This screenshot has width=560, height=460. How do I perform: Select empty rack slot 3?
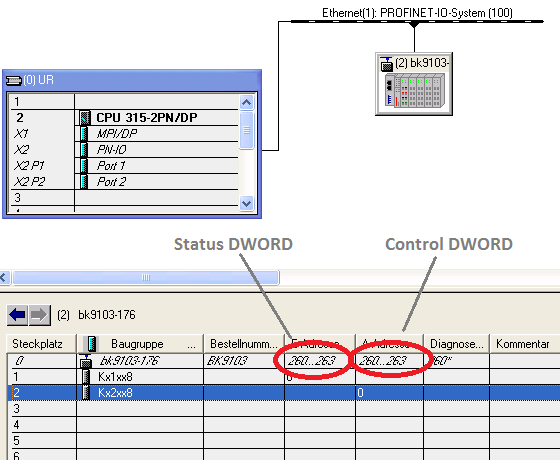pyautogui.click(x=124, y=198)
